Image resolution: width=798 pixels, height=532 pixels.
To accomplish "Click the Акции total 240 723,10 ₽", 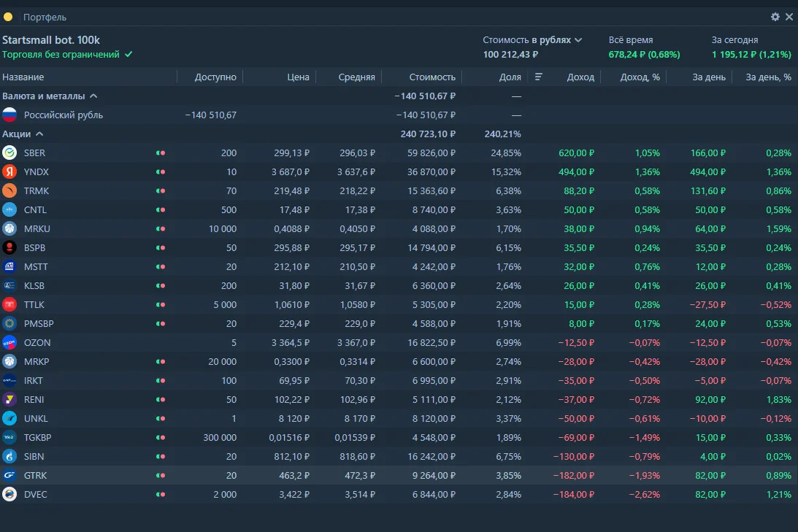I will (x=428, y=134).
